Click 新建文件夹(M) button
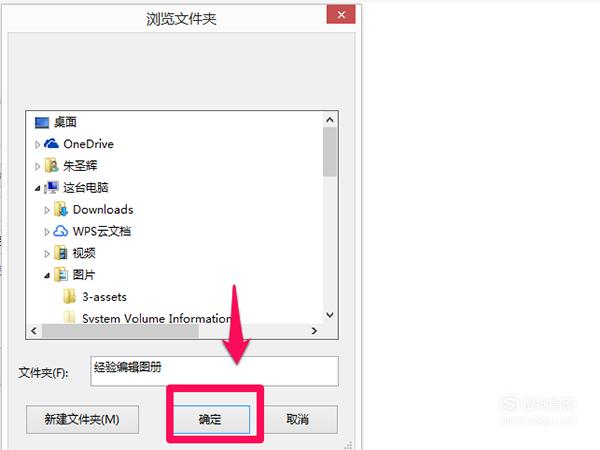The height and width of the screenshot is (450, 600). click(82, 419)
